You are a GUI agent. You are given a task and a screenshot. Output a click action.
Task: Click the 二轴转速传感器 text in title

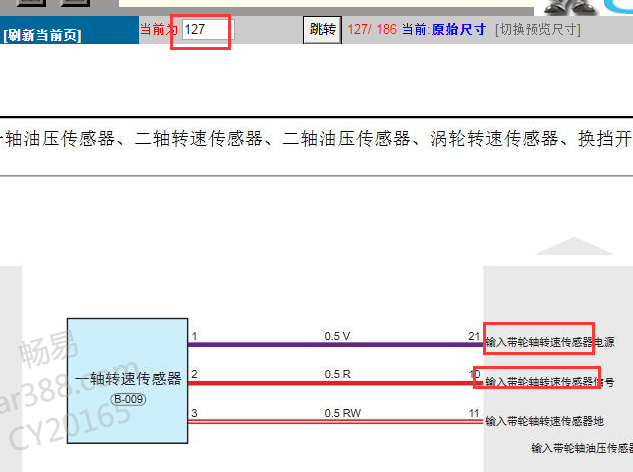click(x=199, y=138)
